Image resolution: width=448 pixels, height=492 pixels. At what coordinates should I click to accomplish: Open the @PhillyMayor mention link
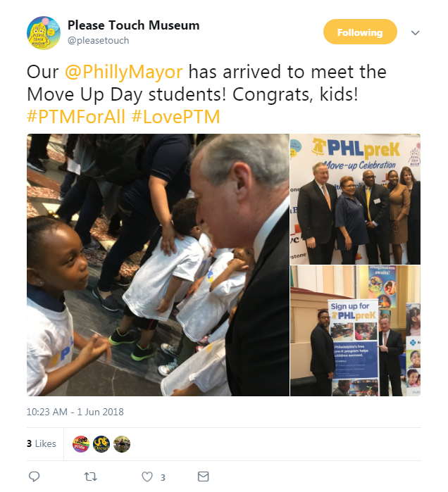click(x=124, y=72)
